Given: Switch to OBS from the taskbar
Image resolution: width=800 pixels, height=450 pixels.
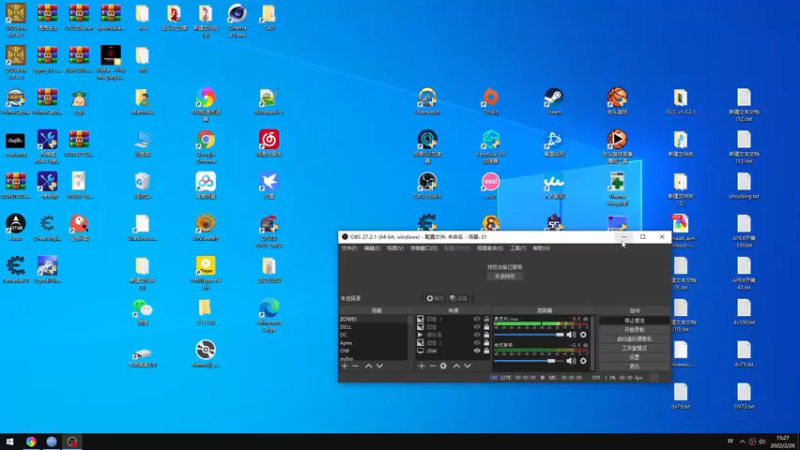Looking at the screenshot, I should point(72,441).
